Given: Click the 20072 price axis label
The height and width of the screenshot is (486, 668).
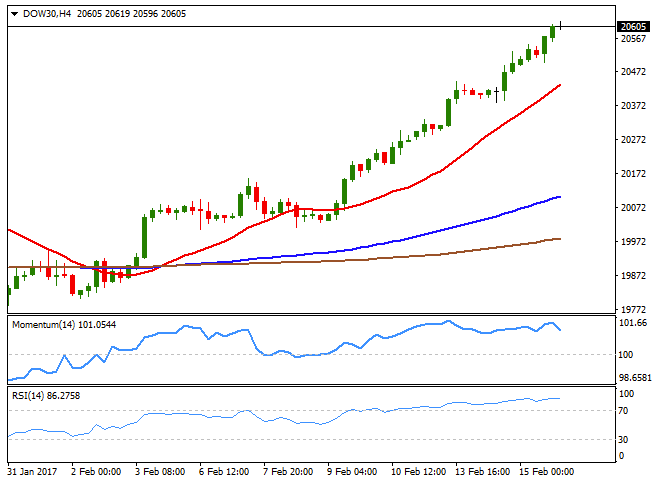Looking at the screenshot, I should [633, 208].
